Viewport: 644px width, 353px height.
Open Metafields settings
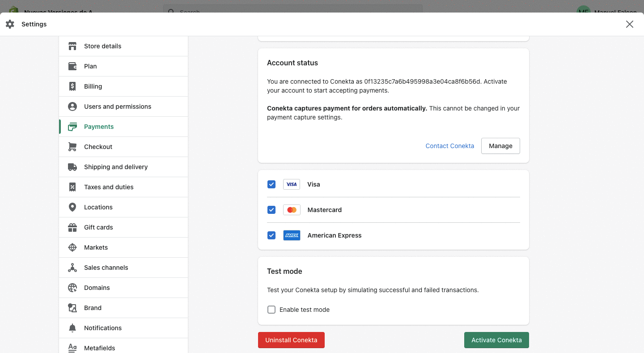123,346
